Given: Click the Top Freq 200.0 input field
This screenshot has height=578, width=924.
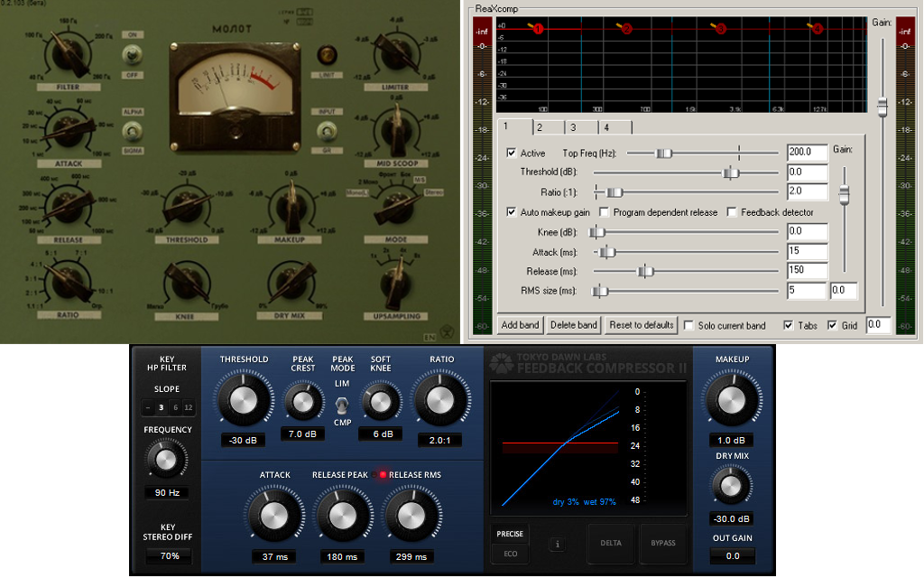Looking at the screenshot, I should (x=808, y=152).
